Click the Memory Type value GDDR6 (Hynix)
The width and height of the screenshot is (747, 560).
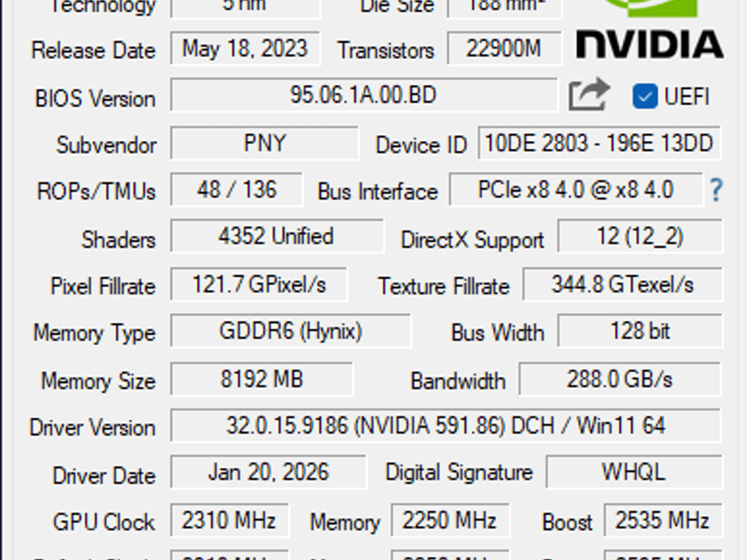(x=291, y=331)
